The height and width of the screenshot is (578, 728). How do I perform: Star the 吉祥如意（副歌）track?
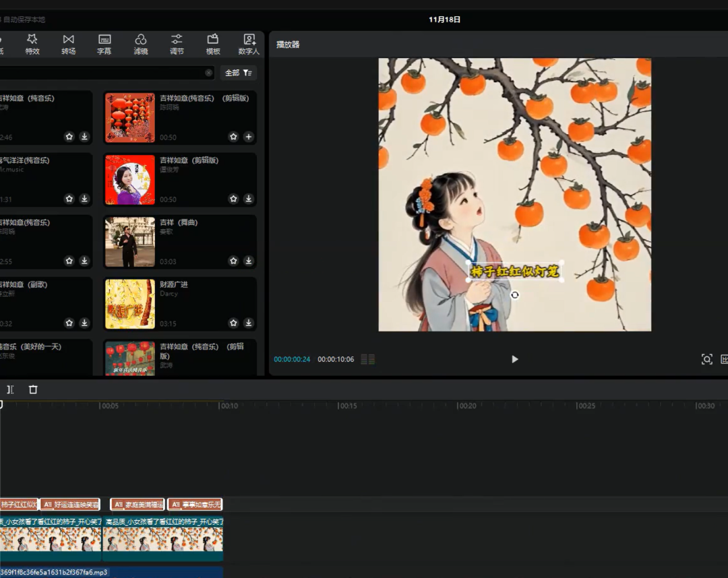click(x=69, y=323)
